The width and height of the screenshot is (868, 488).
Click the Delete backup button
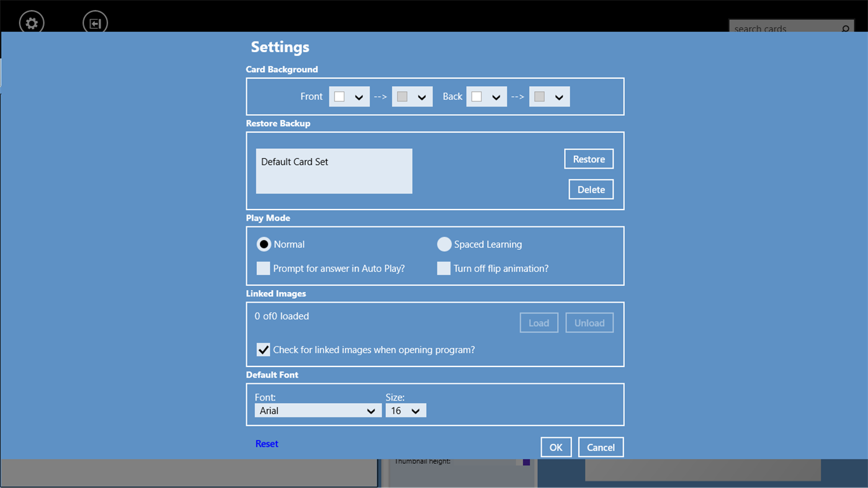591,189
